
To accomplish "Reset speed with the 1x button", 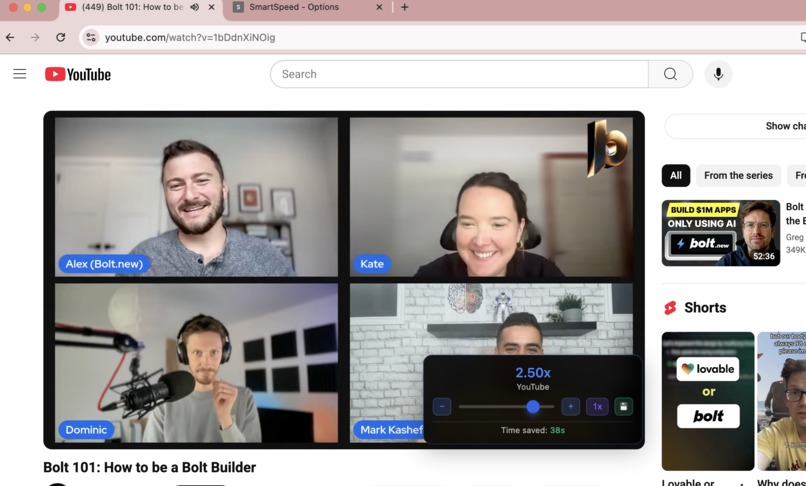I will 597,406.
